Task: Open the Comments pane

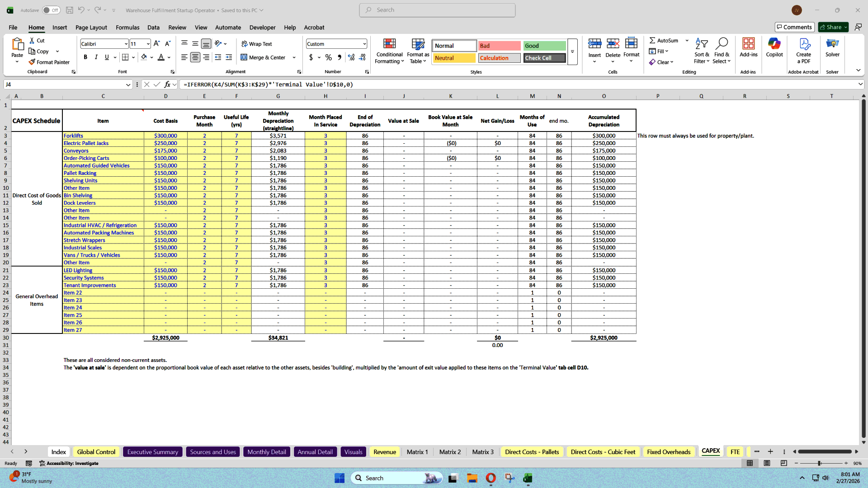Action: (x=794, y=27)
